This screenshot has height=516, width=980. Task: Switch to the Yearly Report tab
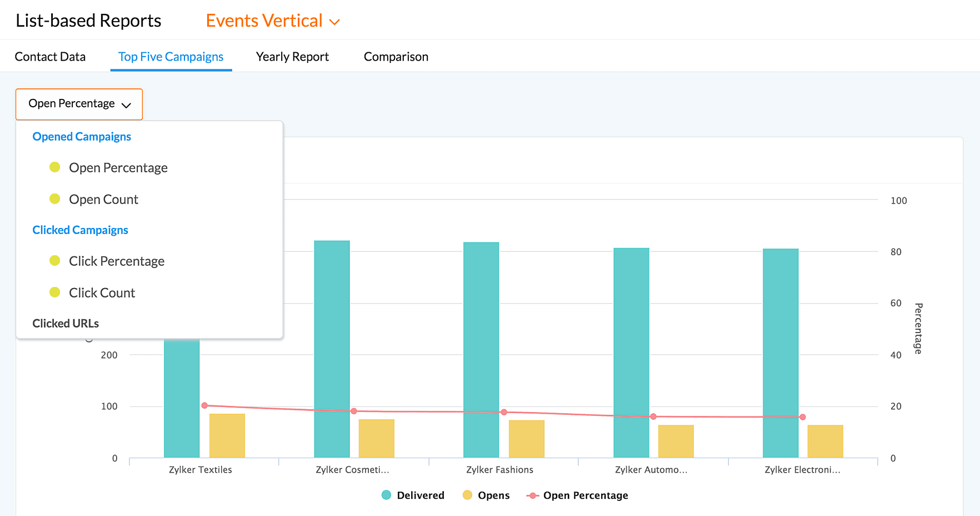[x=292, y=57]
